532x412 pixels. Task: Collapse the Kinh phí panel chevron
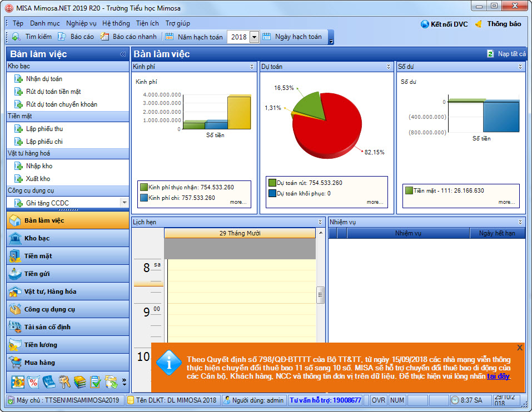pyautogui.click(x=252, y=67)
